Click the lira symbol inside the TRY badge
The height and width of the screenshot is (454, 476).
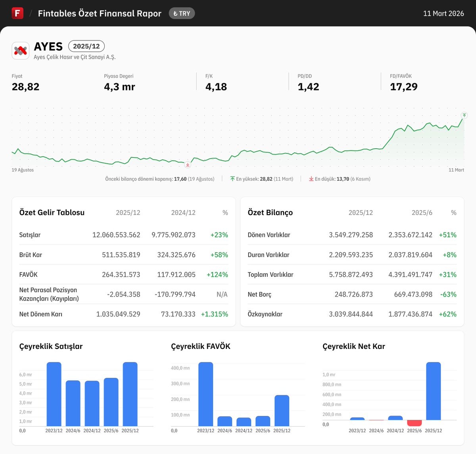(x=176, y=13)
